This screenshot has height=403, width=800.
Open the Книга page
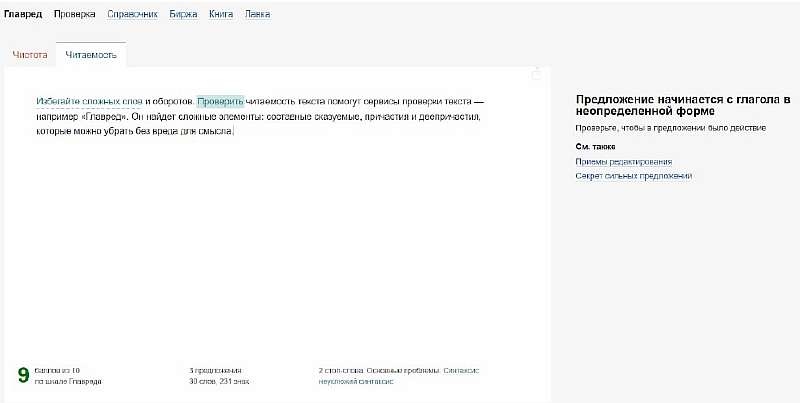pyautogui.click(x=221, y=15)
